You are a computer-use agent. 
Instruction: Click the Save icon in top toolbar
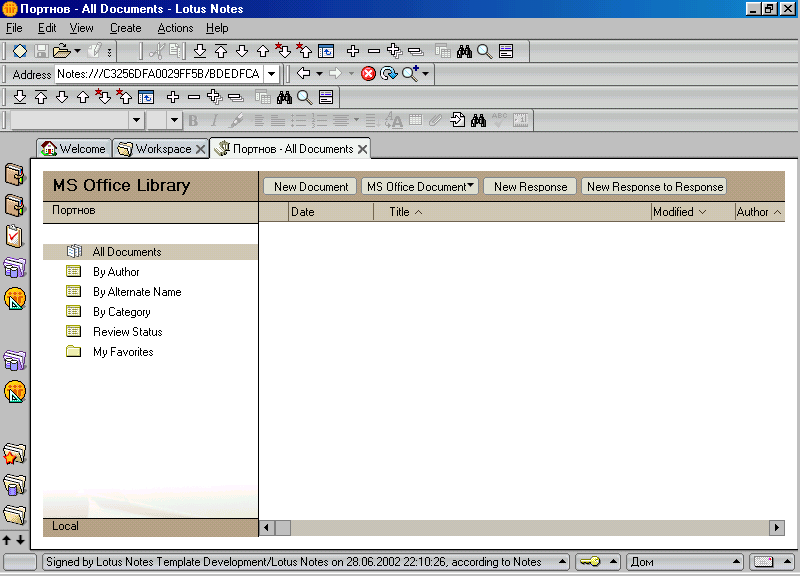click(41, 51)
